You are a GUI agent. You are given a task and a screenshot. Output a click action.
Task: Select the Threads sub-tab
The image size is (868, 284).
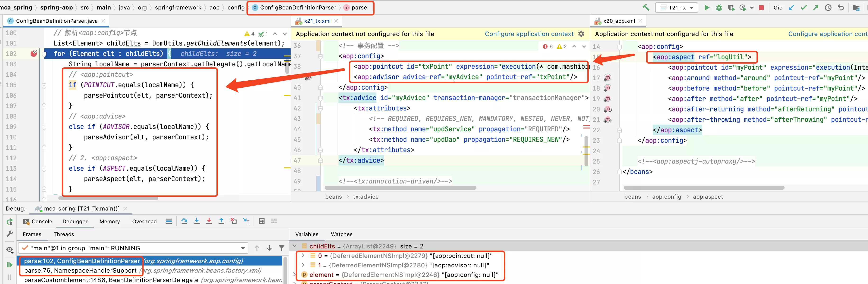click(x=64, y=234)
